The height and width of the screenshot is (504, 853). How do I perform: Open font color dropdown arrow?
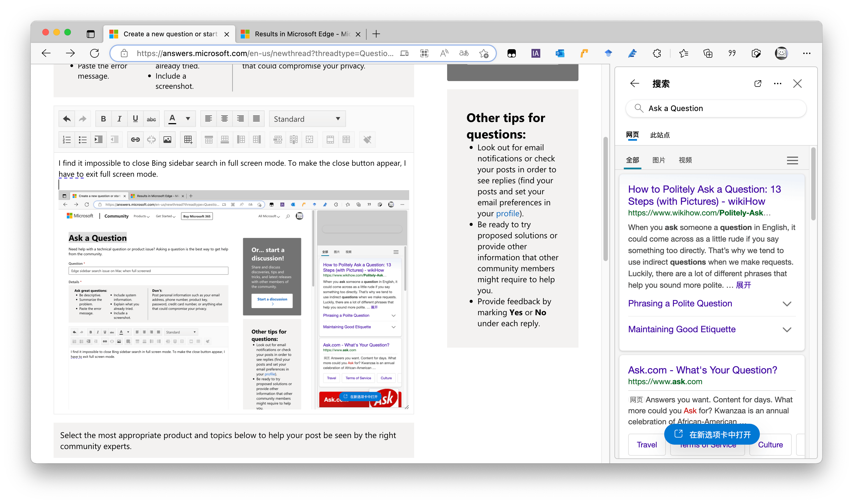188,119
